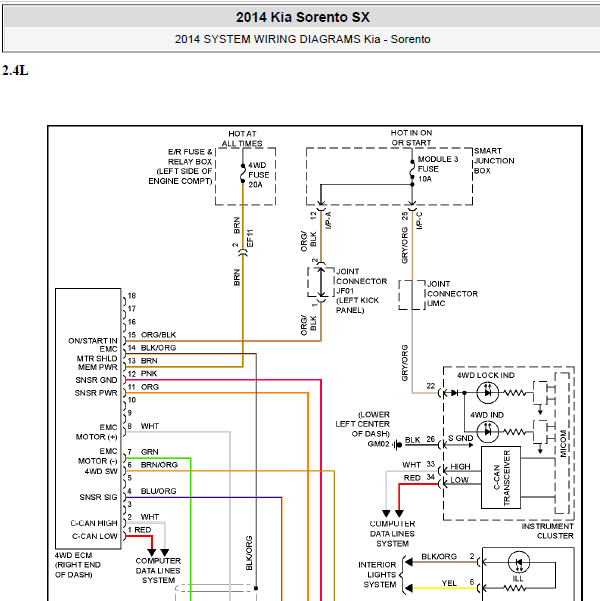Click the 'EF11' connector label
Image resolution: width=600 pixels, height=601 pixels.
(250, 238)
